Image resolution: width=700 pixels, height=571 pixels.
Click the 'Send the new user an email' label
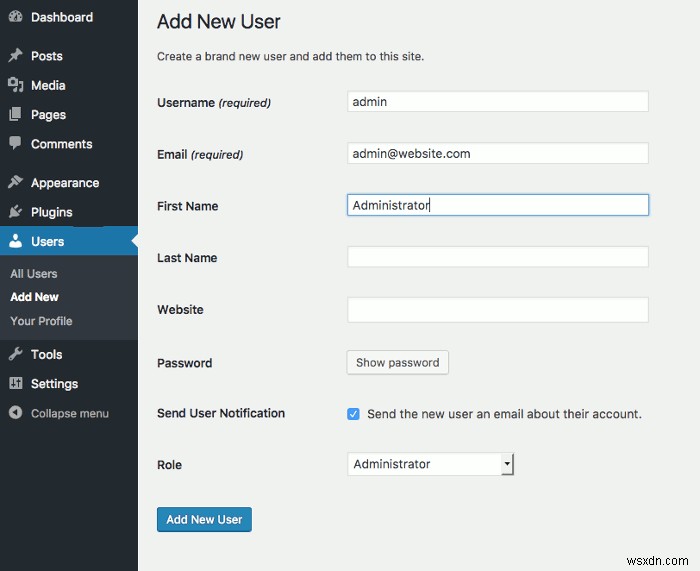coord(504,414)
